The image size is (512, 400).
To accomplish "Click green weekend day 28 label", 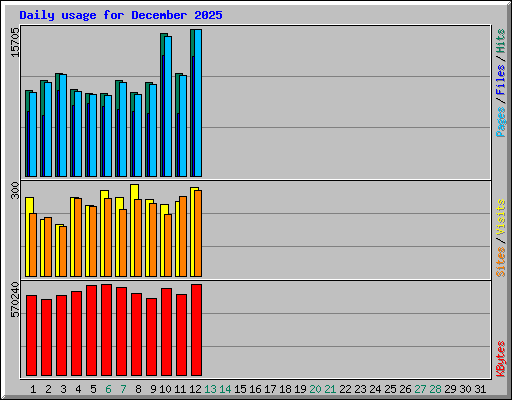I will [x=435, y=389].
